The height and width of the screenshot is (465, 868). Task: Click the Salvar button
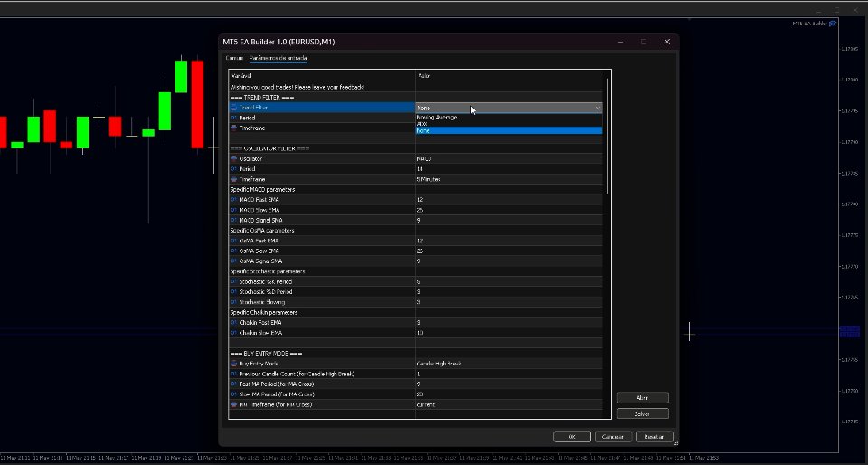click(x=642, y=414)
